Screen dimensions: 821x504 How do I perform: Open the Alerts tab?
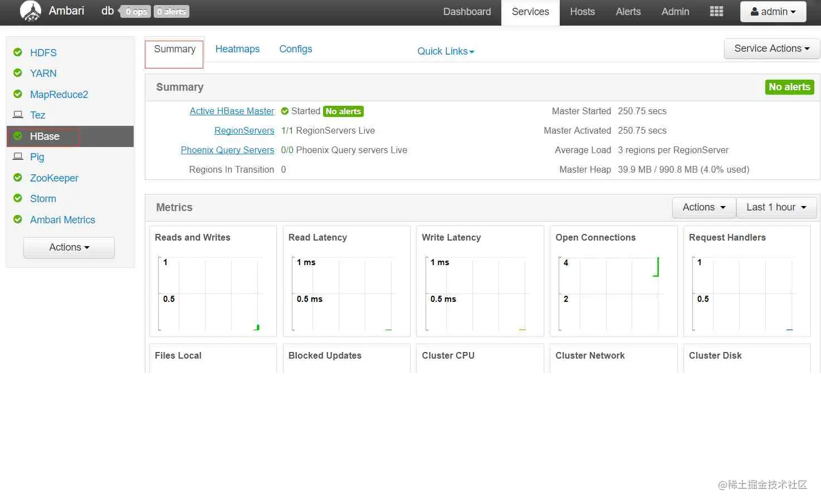coord(628,12)
